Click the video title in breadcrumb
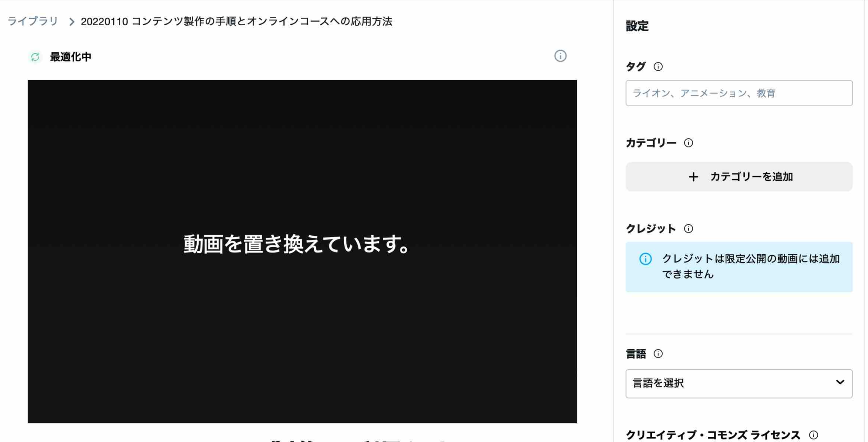Viewport: 868px width, 442px height. pyautogui.click(x=237, y=21)
